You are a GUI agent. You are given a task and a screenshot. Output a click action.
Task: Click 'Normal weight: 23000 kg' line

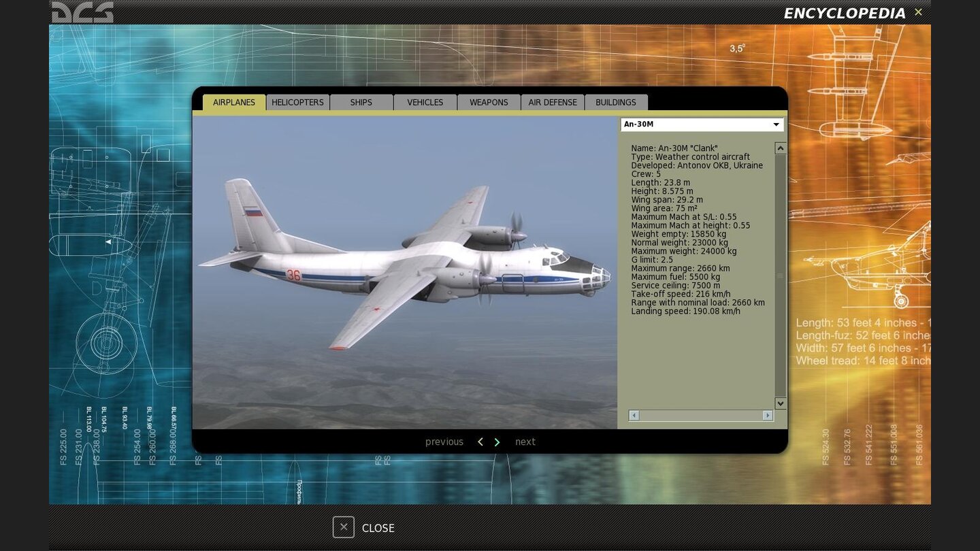coord(679,243)
